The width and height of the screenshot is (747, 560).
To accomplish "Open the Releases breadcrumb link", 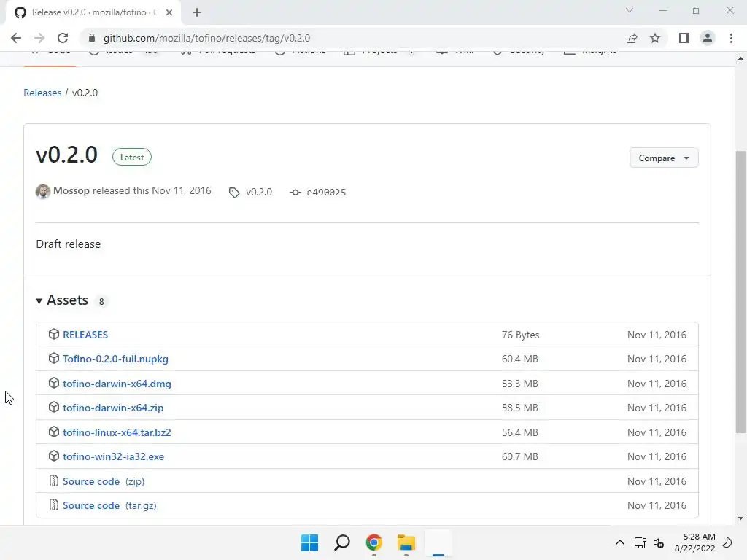I will 42,93.
